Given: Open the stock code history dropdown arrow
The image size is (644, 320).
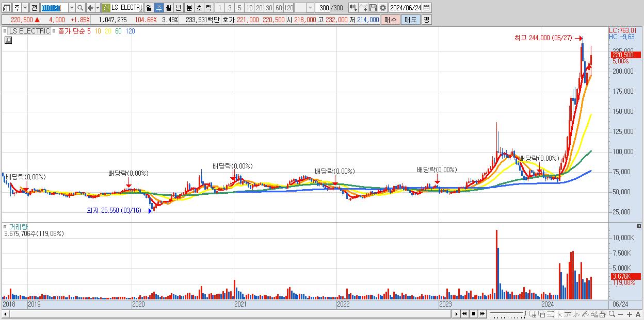Looking at the screenshot, I should [72, 8].
